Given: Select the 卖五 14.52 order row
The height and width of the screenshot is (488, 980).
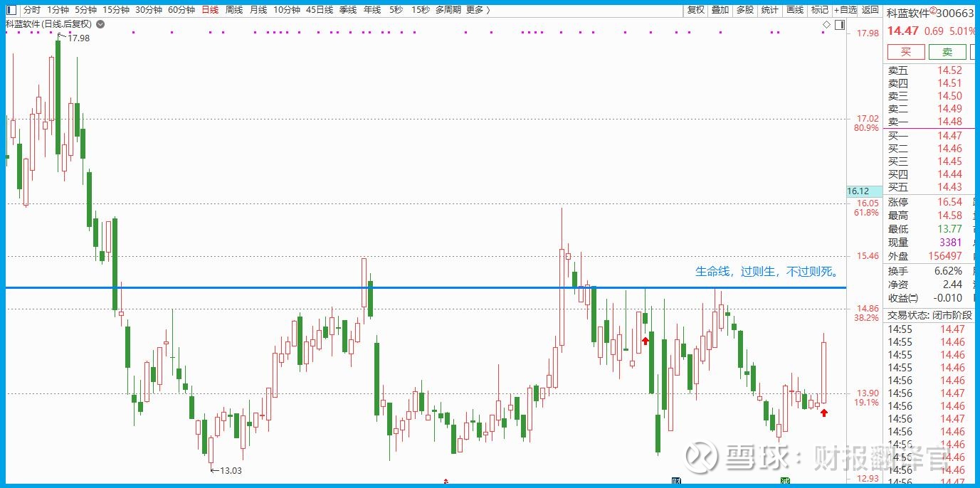Looking at the screenshot, I should pos(930,70).
